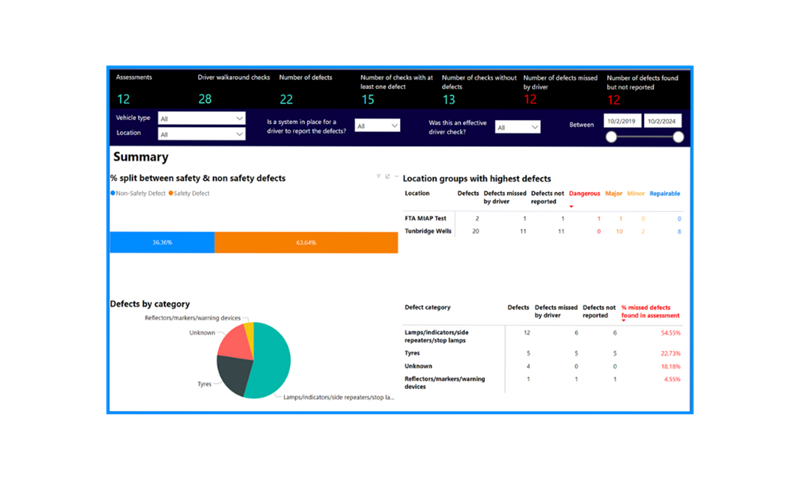Sort by Minor column header

coord(636,193)
